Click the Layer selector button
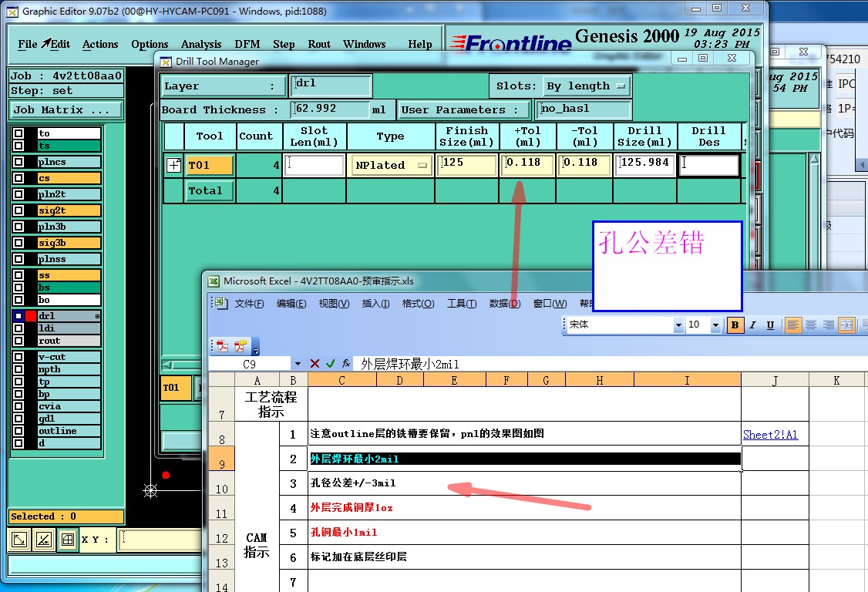Viewport: 868px width, 592px height. click(x=223, y=86)
